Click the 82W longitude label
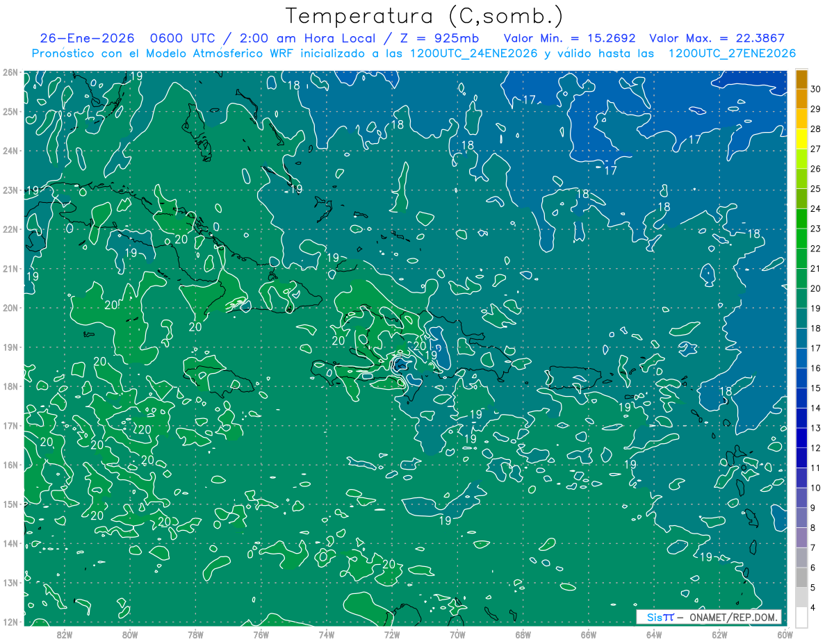Screen dimensions: 834x644 [64, 634]
